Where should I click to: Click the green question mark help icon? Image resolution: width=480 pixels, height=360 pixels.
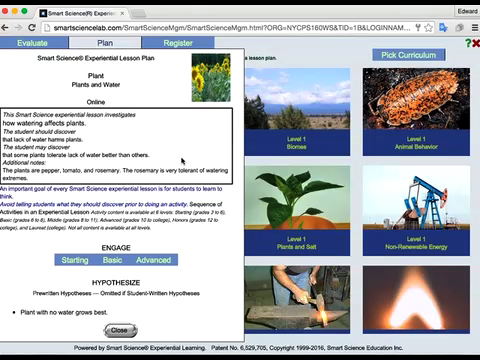(468, 43)
